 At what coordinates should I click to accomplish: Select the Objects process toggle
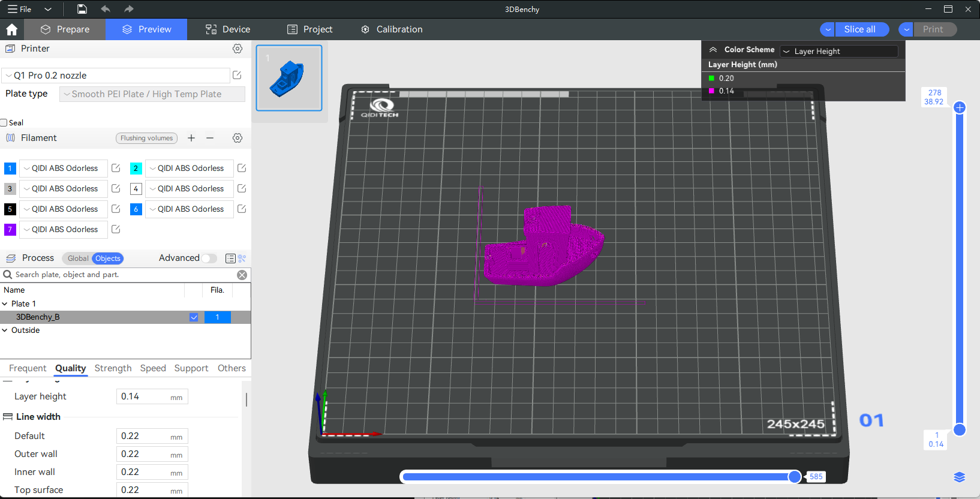[108, 258]
